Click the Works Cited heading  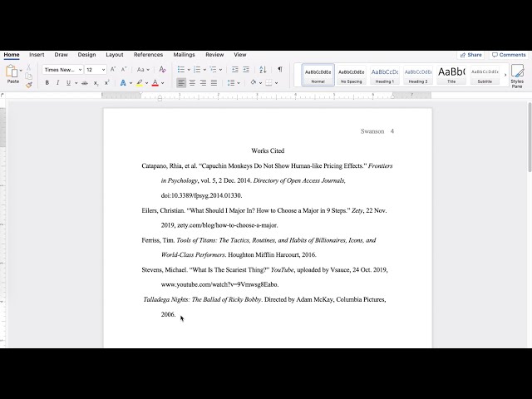pos(268,150)
